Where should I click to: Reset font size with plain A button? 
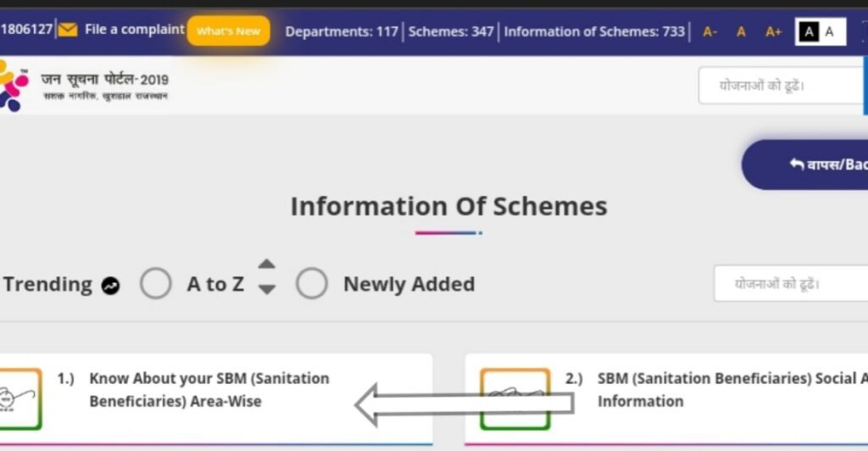click(x=741, y=32)
